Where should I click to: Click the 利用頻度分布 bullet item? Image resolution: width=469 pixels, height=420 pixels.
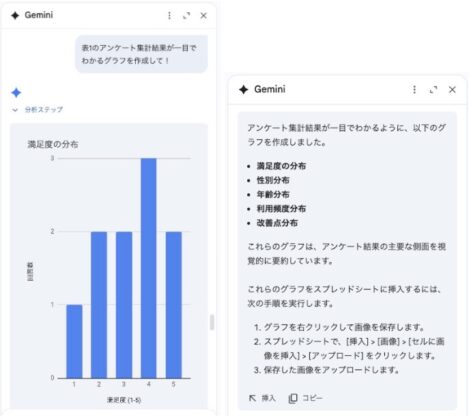pos(281,209)
